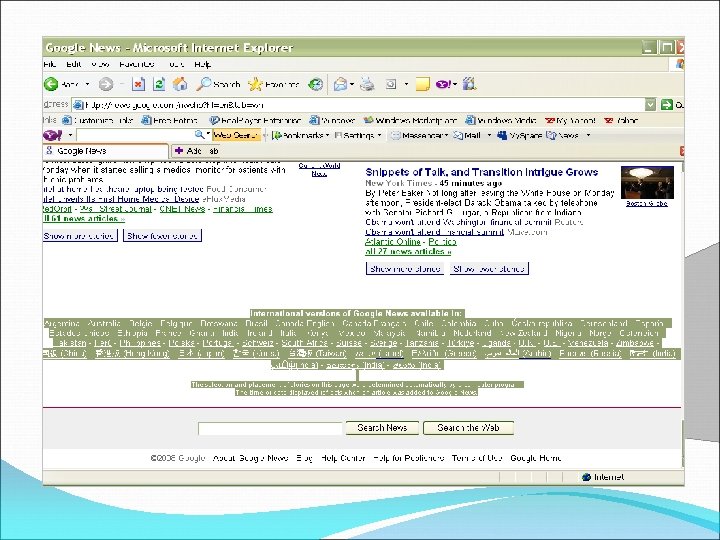Click the Windows Media links bar shortcut

501,120
